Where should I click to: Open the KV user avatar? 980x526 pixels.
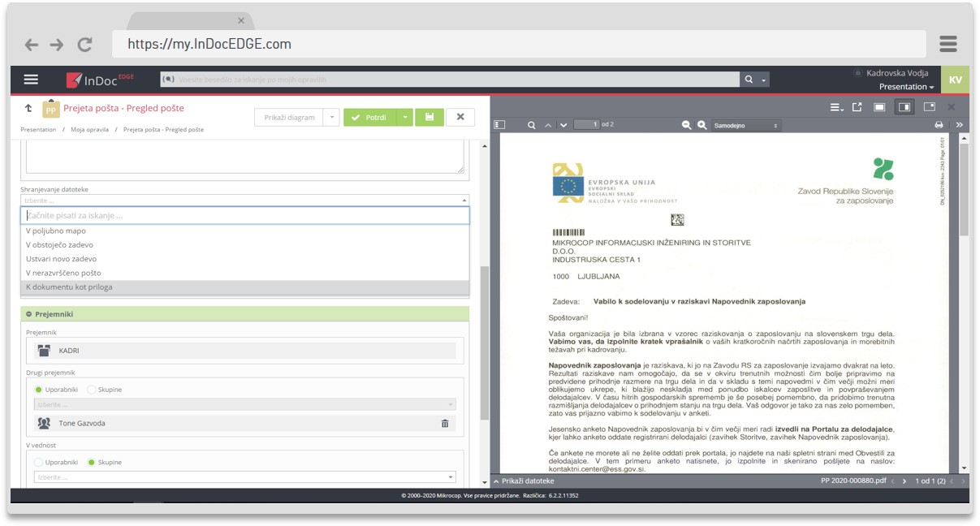click(x=955, y=80)
